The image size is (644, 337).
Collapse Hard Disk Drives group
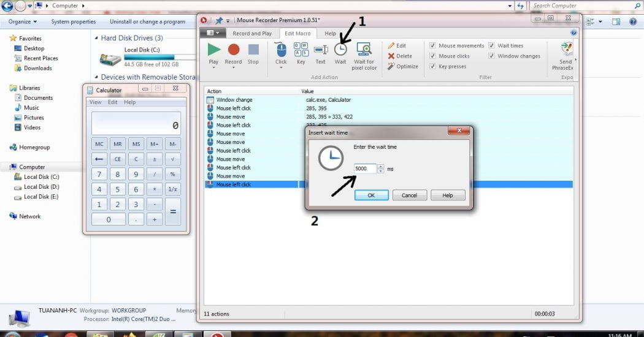pyautogui.click(x=96, y=38)
